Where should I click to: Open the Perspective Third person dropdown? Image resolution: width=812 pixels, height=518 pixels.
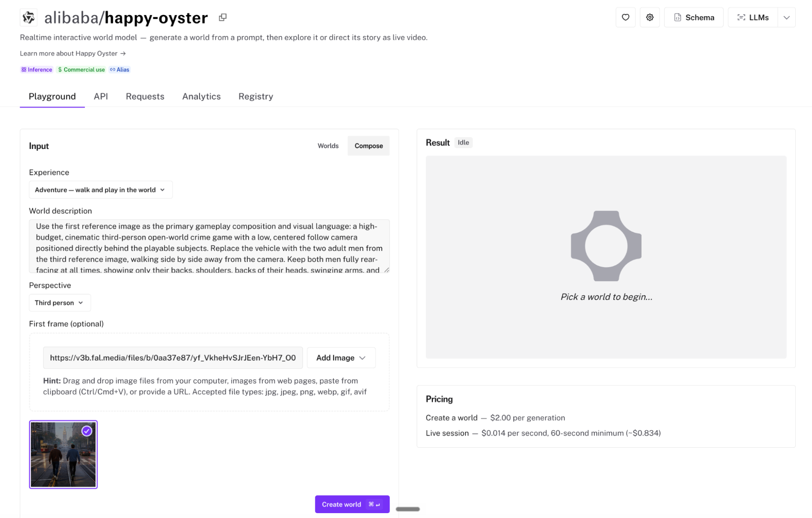point(60,303)
